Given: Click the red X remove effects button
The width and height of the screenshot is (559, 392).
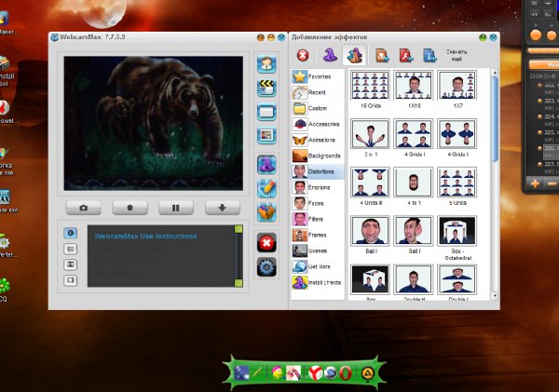Looking at the screenshot, I should click(266, 243).
